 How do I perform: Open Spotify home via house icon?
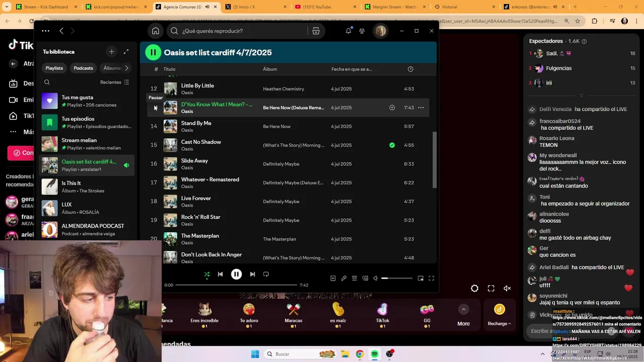click(155, 31)
